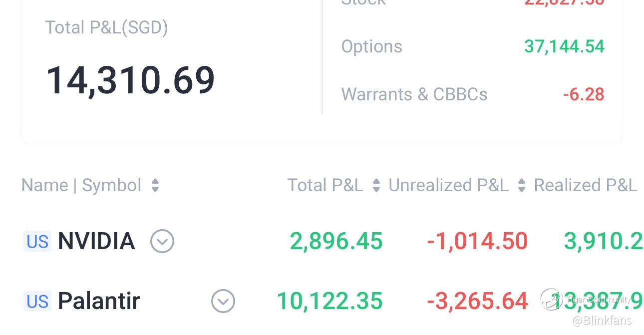Expand the Palantir row chevron
Viewport: 644px width, 335px height.
click(x=223, y=302)
